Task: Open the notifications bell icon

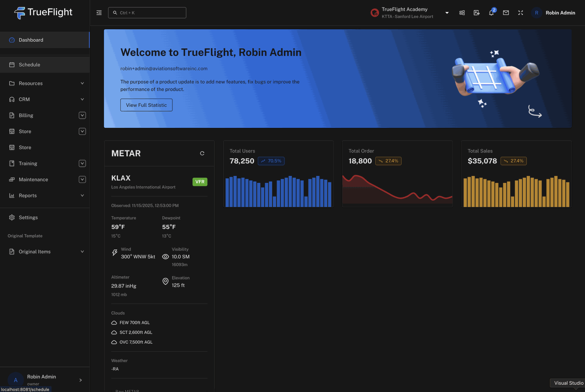Action: pos(491,13)
